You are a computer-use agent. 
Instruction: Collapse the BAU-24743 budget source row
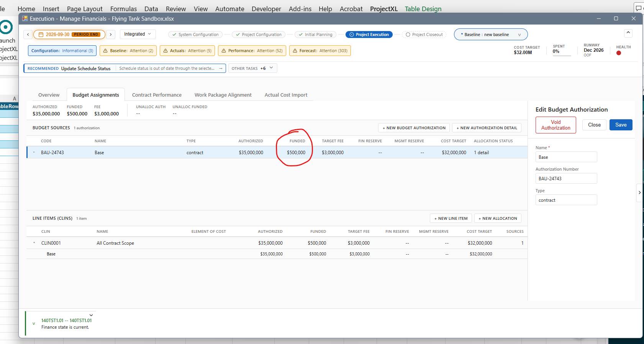(x=34, y=152)
